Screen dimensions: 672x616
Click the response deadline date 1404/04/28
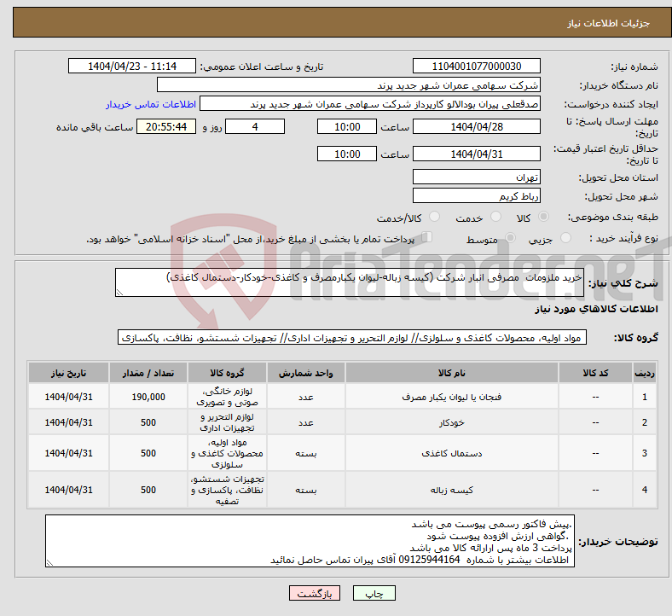(477, 126)
